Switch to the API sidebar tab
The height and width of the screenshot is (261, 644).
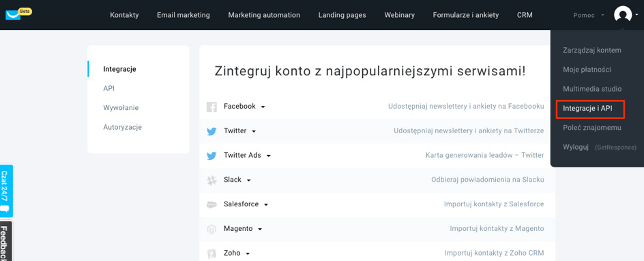pyautogui.click(x=109, y=88)
